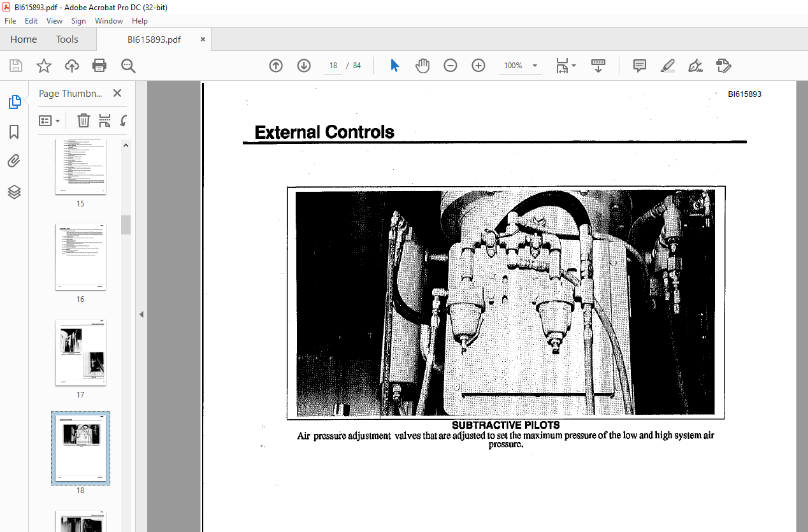Bookmark this file with the star icon
The width and height of the screenshot is (808, 532).
pyautogui.click(x=43, y=66)
